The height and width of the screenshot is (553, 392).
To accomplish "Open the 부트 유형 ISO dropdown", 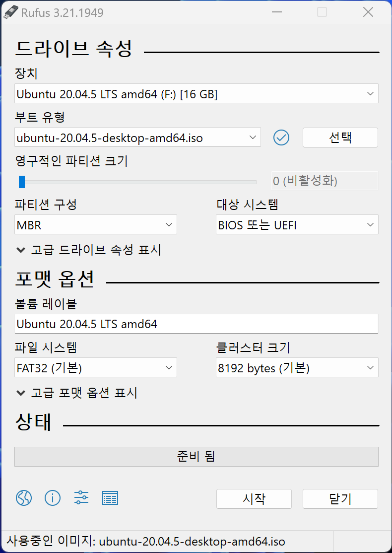I will tap(137, 137).
